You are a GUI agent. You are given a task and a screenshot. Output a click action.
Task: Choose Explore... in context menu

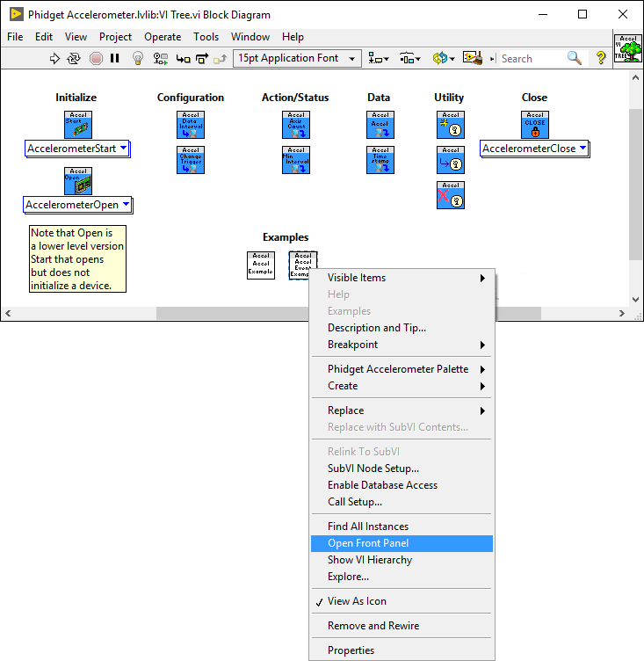click(x=402, y=577)
